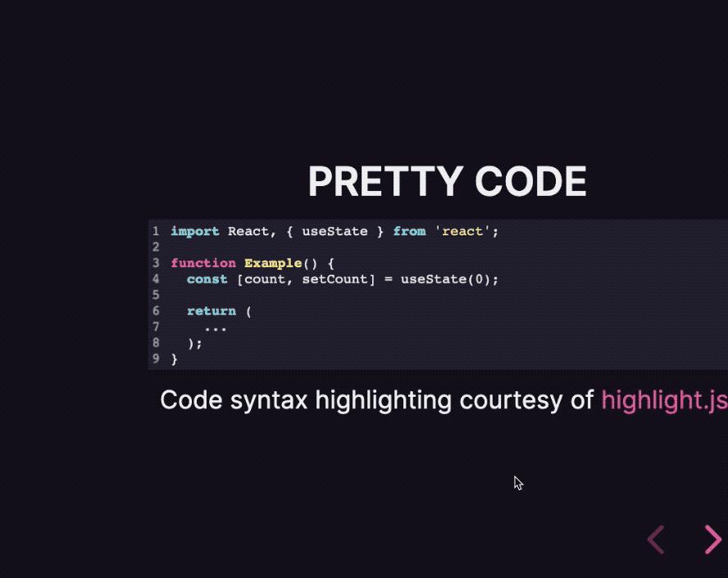Select the pink right-facing navigation chevron

[712, 539]
